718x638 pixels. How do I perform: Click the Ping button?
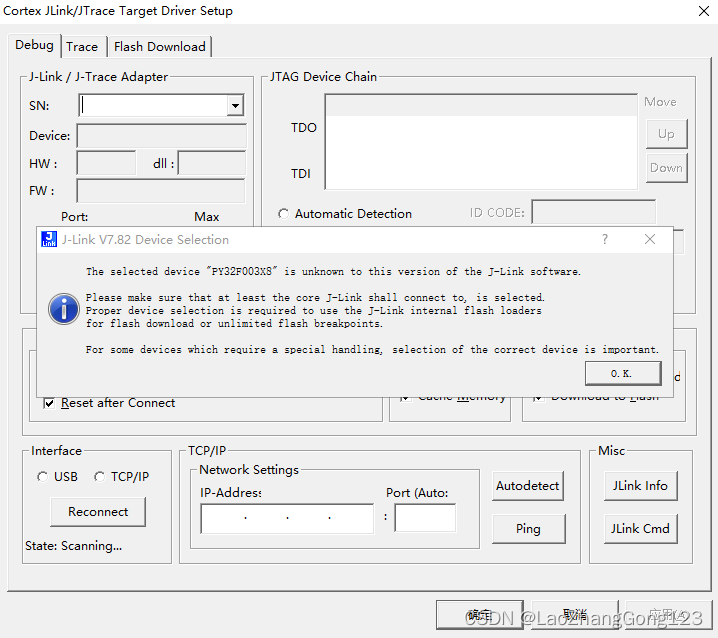click(x=528, y=529)
